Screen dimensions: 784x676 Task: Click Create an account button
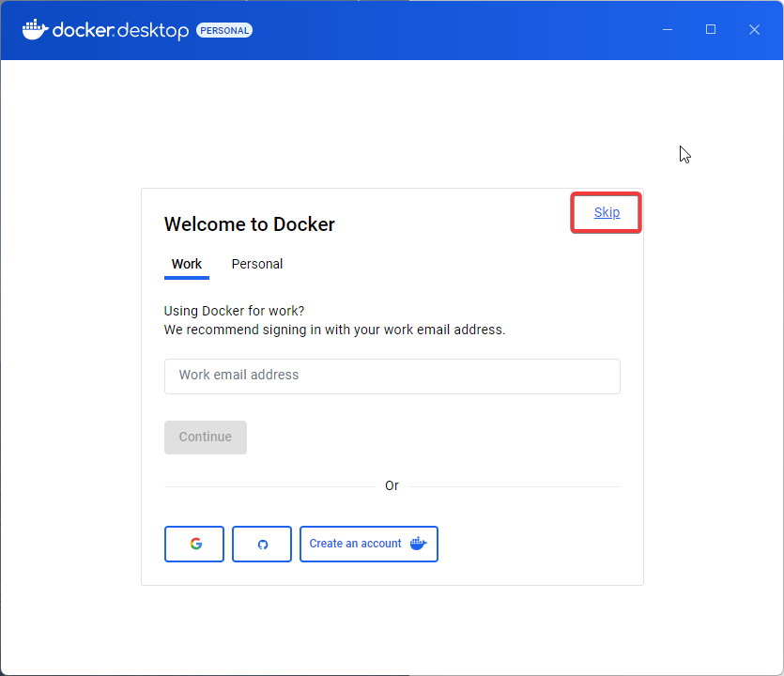(369, 544)
